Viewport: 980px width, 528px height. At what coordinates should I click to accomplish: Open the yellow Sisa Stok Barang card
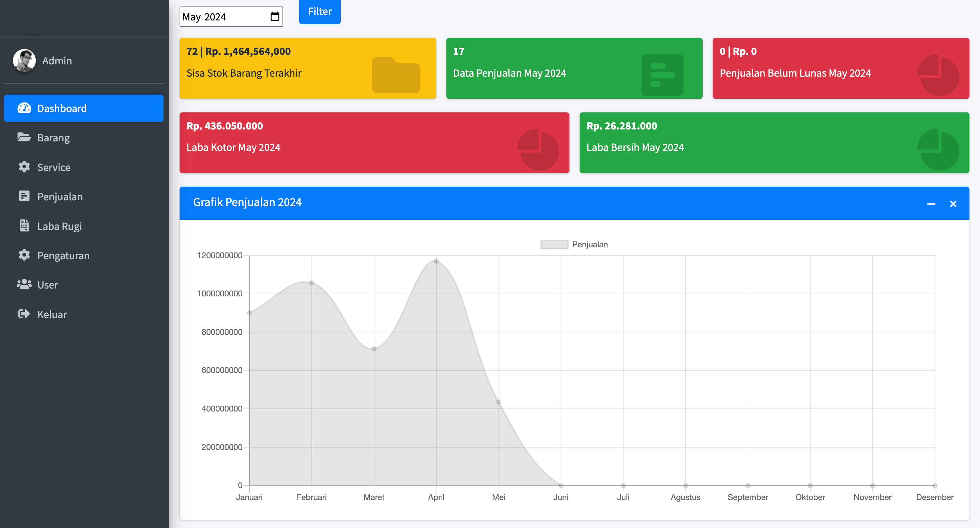[x=307, y=68]
